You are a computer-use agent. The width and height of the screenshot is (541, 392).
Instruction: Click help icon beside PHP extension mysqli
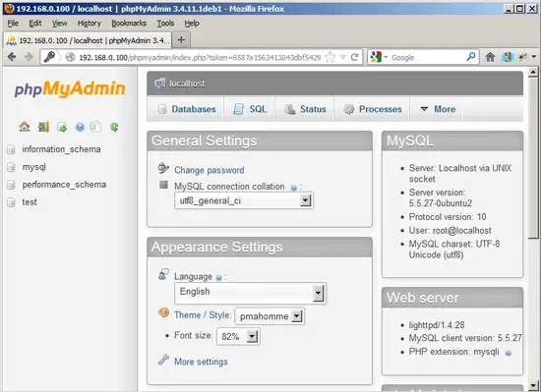(508, 353)
